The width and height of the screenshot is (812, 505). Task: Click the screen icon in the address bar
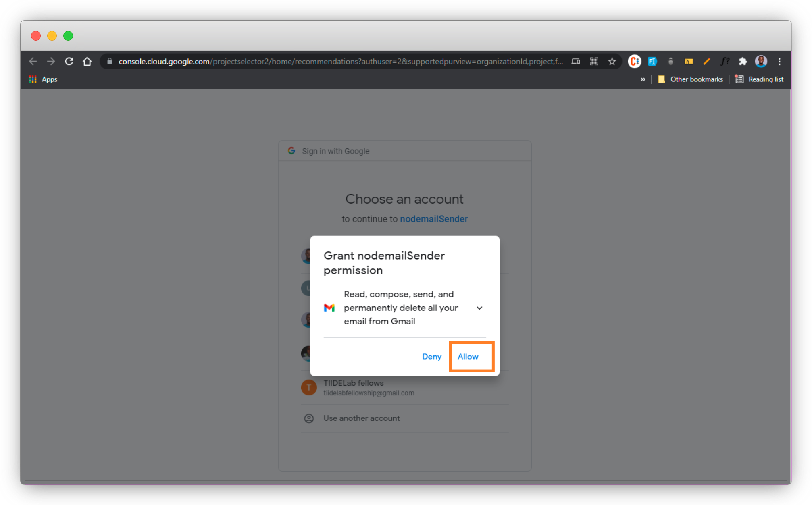tap(576, 61)
